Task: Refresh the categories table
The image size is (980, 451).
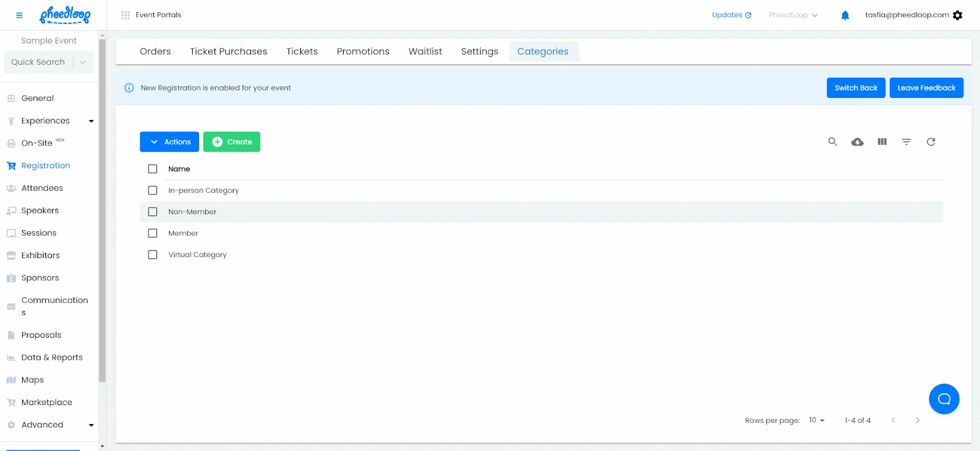Action: tap(931, 141)
